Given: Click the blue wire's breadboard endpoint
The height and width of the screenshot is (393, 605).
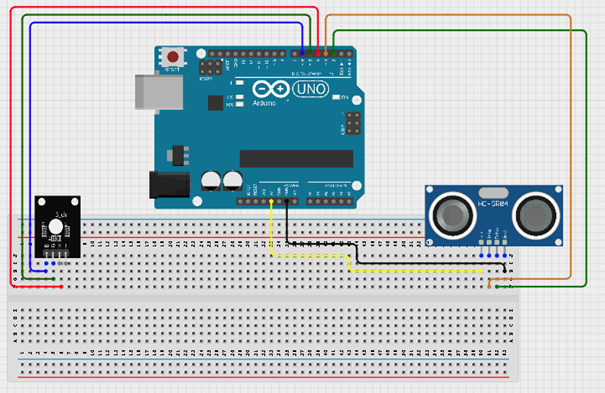Looking at the screenshot, I should pos(46,271).
